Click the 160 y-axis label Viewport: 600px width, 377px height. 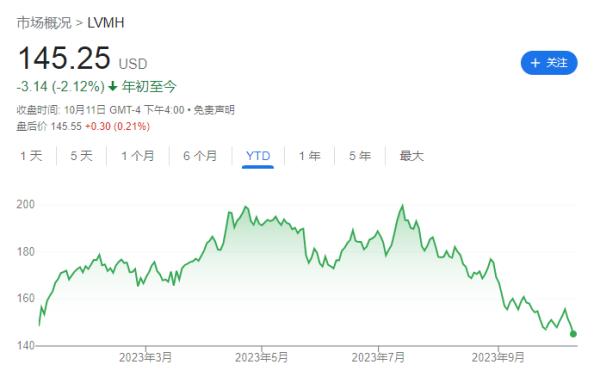click(26, 298)
